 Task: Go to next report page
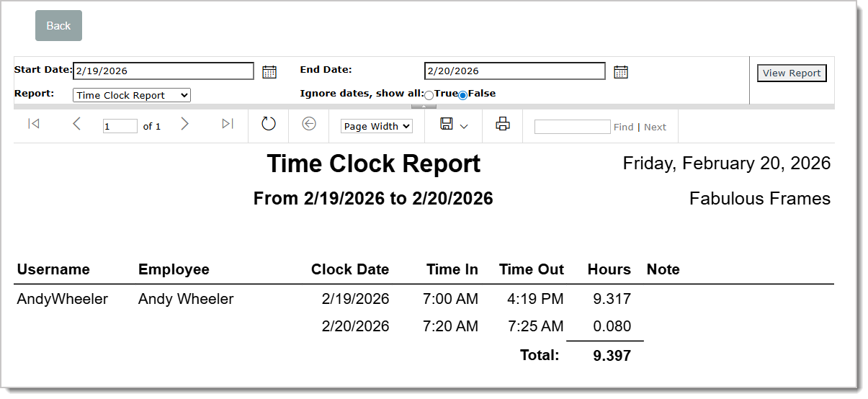tap(184, 124)
